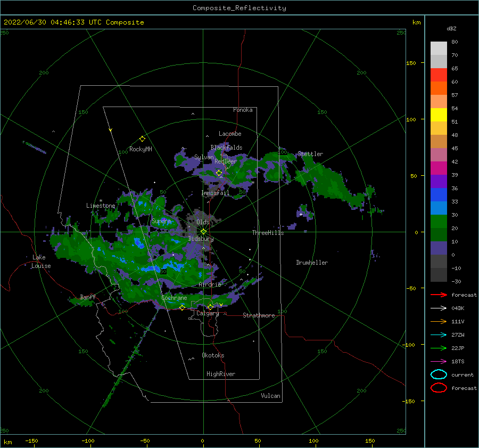Click the red forecast ellipse in legend
The height and width of the screenshot is (448, 479).
coord(439,388)
